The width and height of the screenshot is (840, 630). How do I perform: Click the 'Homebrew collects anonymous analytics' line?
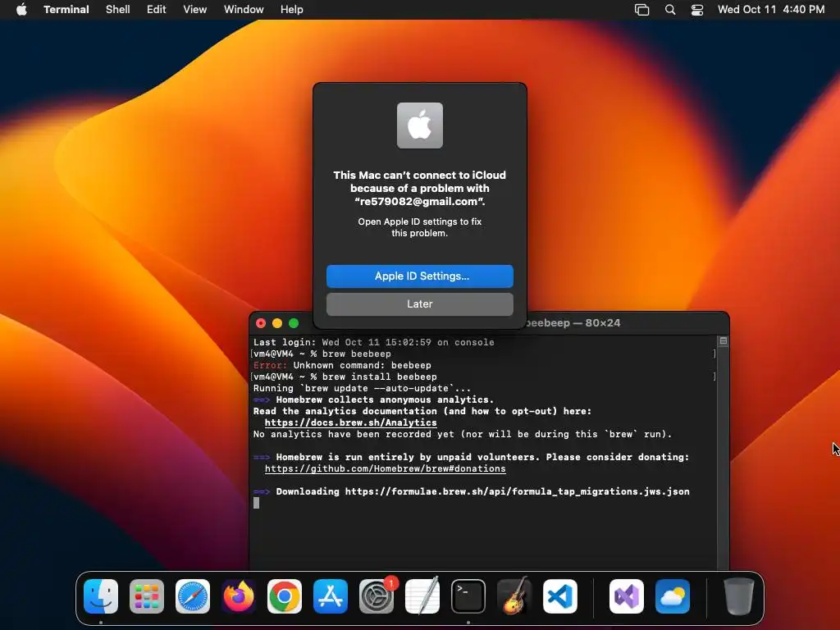[373, 399]
